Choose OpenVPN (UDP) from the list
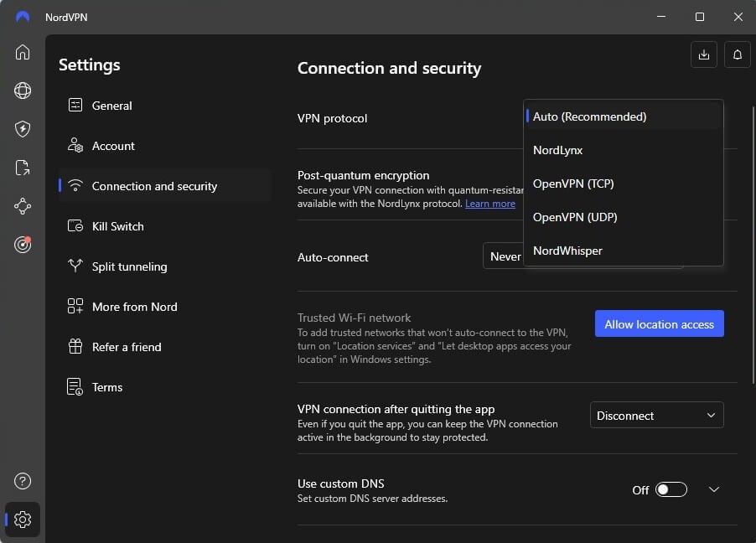756x543 pixels. (624, 218)
